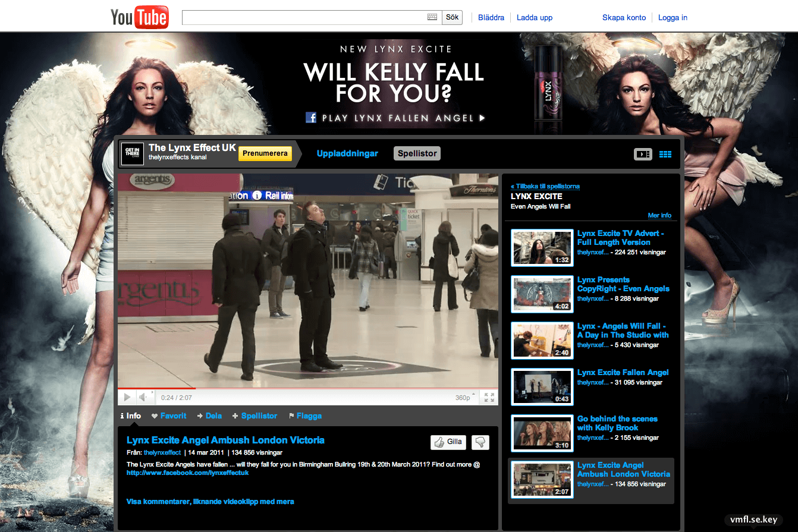Click the Get In There channel avatar
Viewport: 798px width, 532px height.
[133, 154]
